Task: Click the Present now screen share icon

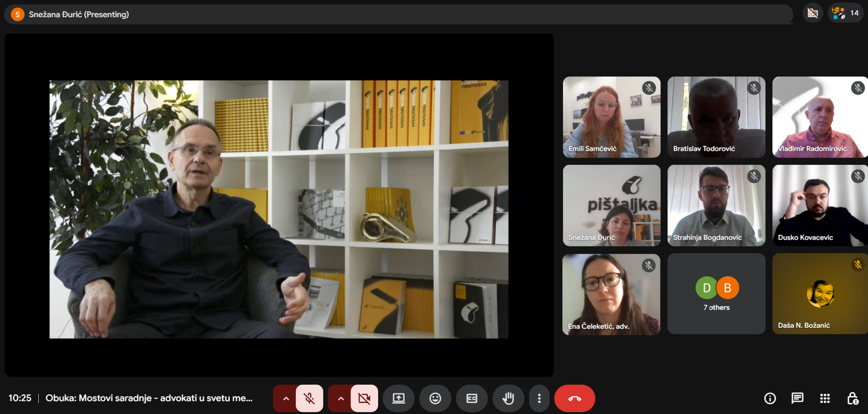Action: click(399, 398)
